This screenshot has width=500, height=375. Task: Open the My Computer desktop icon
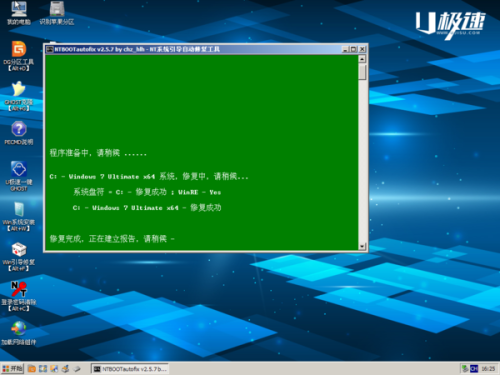click(19, 13)
